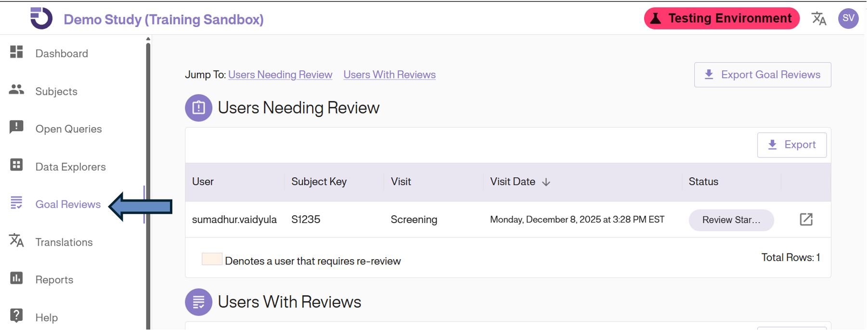Image resolution: width=868 pixels, height=330 pixels.
Task: Navigate to Data Explorers
Action: pos(71,167)
